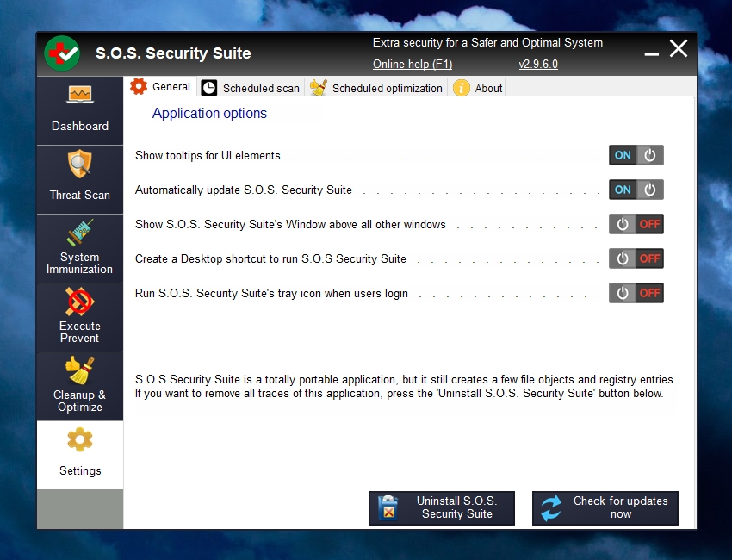
Task: Switch to the About tab
Action: point(477,88)
